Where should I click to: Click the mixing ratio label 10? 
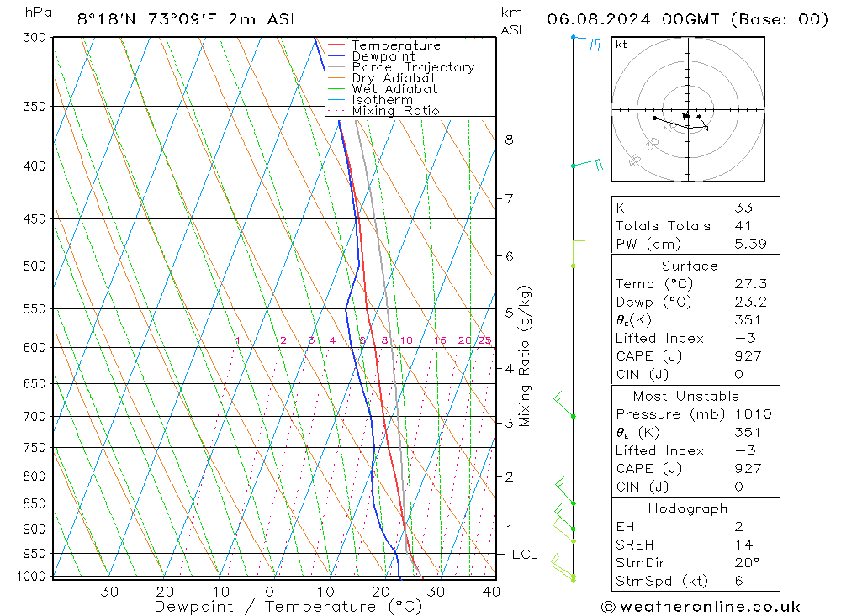406,340
